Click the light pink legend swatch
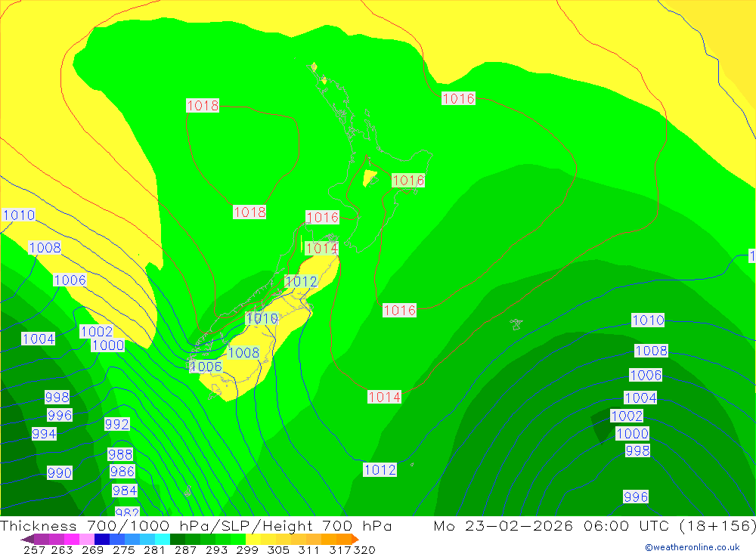Screen dimensions: 756x554 tap(87, 539)
